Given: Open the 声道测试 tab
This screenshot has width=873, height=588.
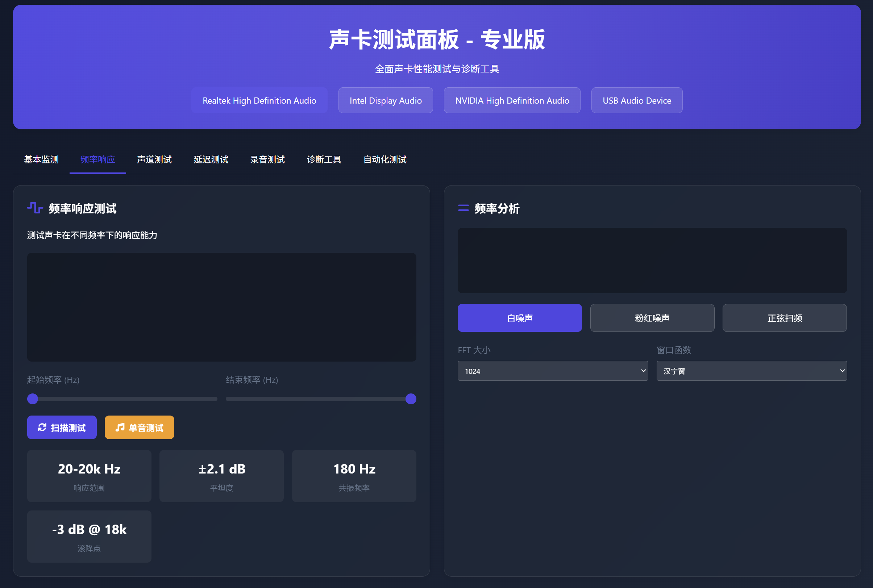Looking at the screenshot, I should (x=154, y=160).
